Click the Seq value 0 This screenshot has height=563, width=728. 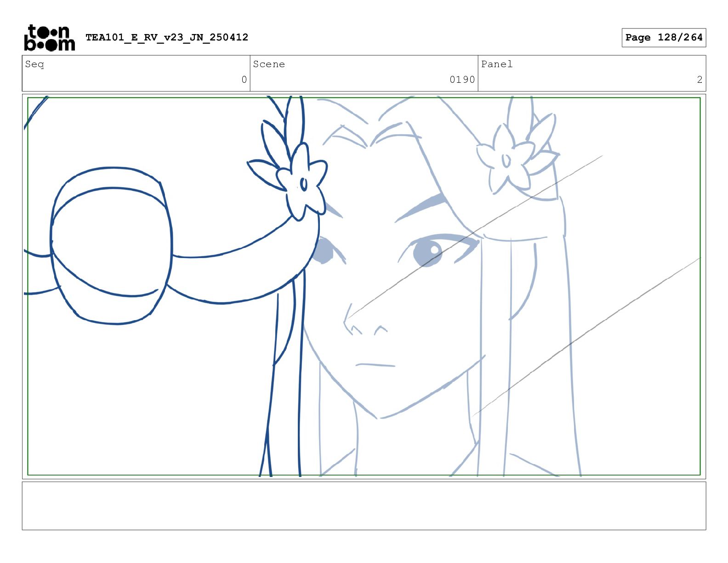(244, 80)
